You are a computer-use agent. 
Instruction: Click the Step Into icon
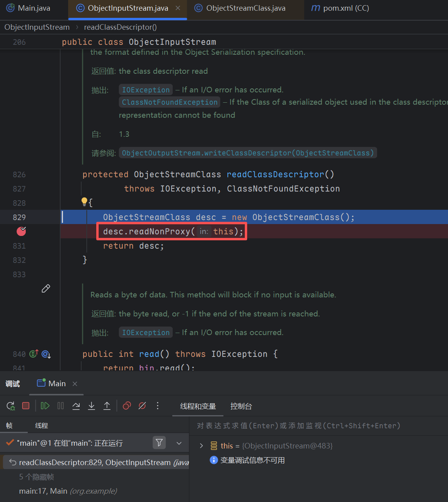tap(92, 406)
